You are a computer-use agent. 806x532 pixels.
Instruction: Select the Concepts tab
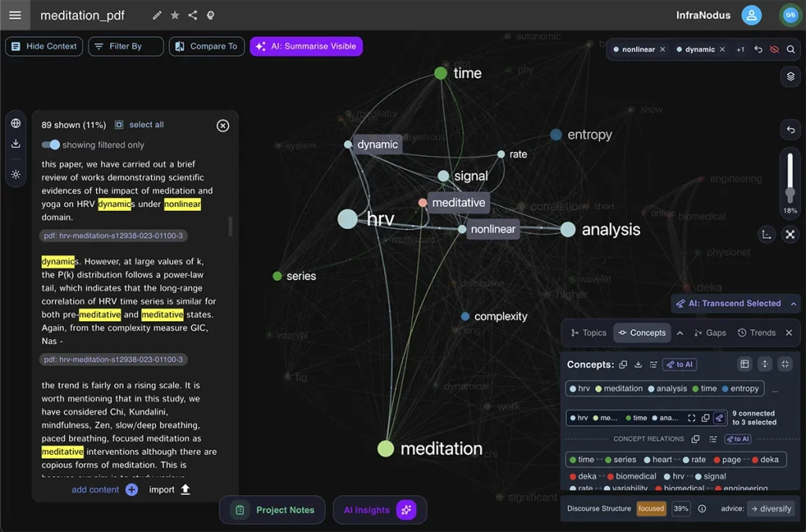pyautogui.click(x=642, y=333)
